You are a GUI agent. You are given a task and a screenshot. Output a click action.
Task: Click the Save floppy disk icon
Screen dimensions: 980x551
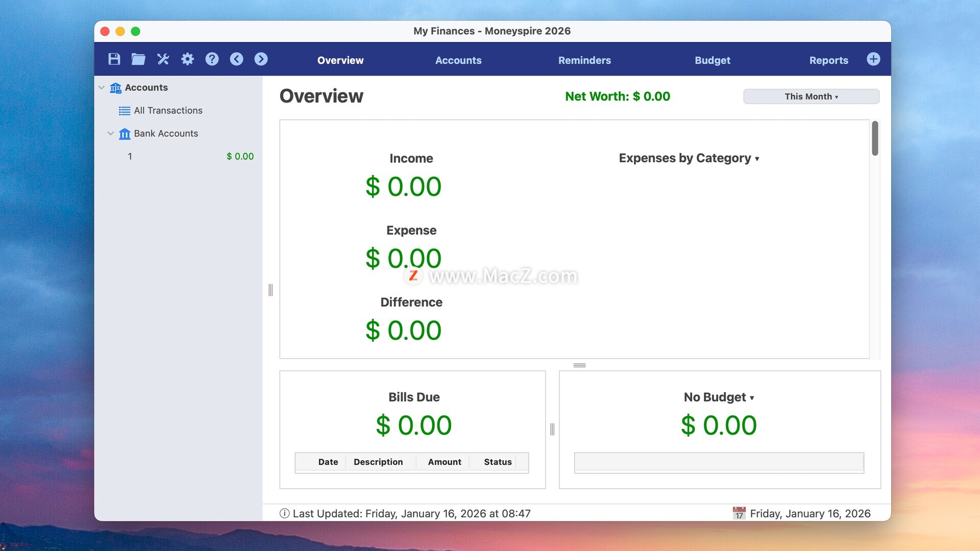click(114, 59)
